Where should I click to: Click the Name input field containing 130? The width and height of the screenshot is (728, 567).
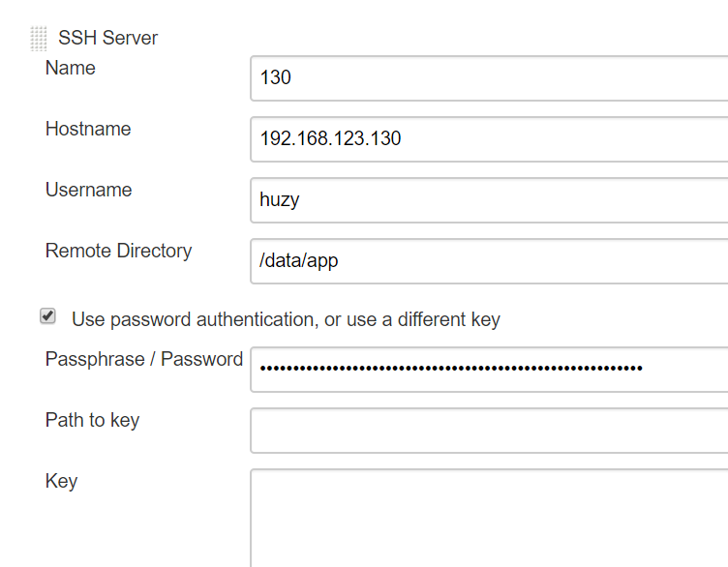point(489,78)
